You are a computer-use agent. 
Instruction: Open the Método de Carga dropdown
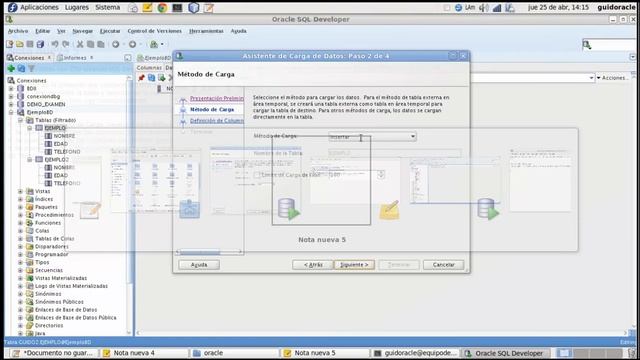click(372, 136)
